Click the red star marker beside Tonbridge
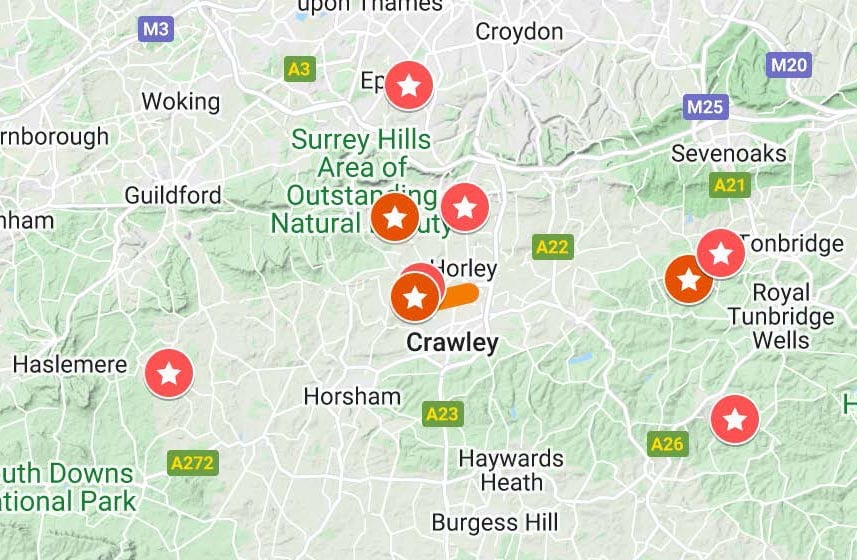 click(721, 254)
